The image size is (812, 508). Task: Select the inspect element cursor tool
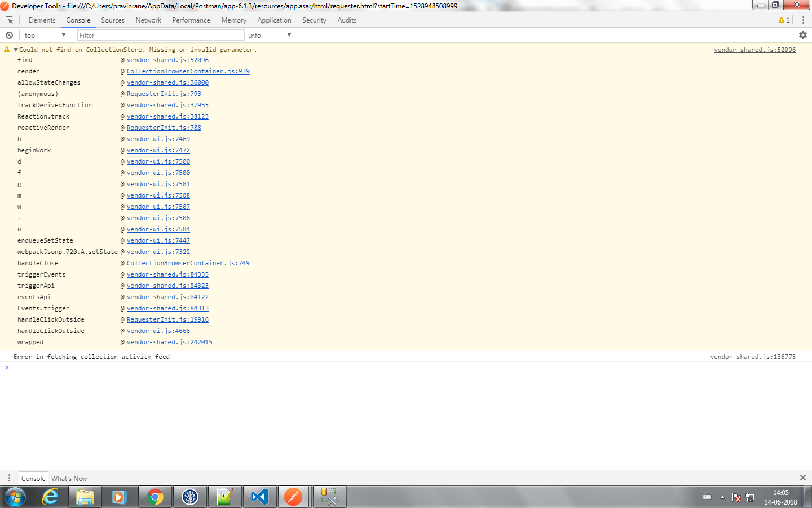(x=9, y=20)
